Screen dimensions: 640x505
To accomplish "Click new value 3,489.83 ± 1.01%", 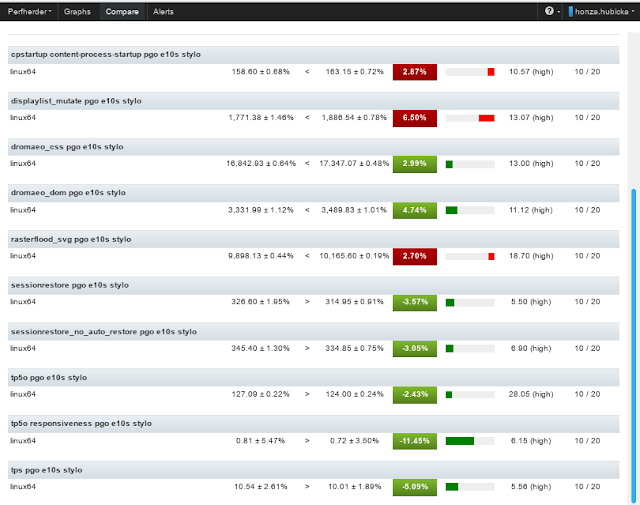I will click(x=354, y=210).
